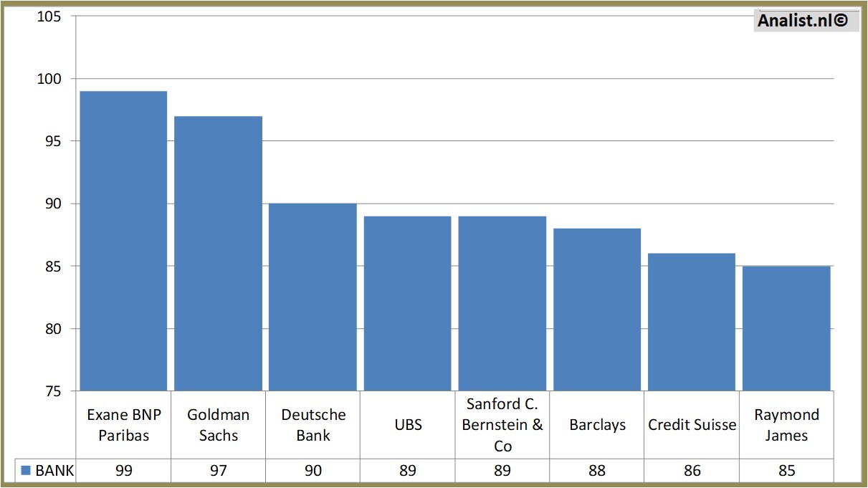The image size is (868, 488).
Task: Click data table value 90
Action: pos(313,471)
